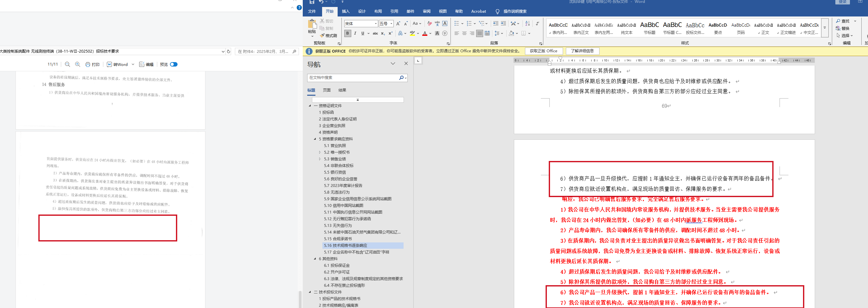Click the 替换 replace button

point(843,28)
